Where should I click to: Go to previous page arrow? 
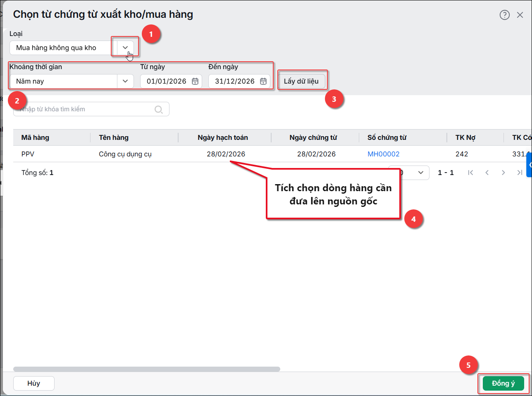pos(487,173)
